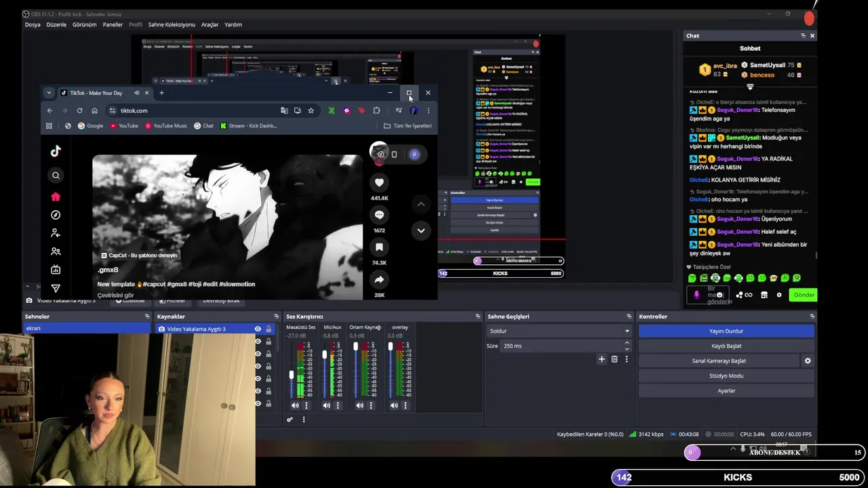This screenshot has width=868, height=488.
Task: Add a scene transition with the plus icon
Action: pos(601,359)
